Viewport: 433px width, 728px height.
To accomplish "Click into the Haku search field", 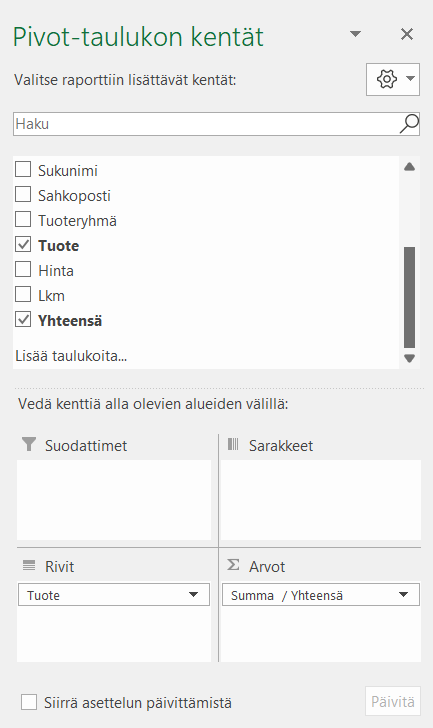I will [206, 124].
